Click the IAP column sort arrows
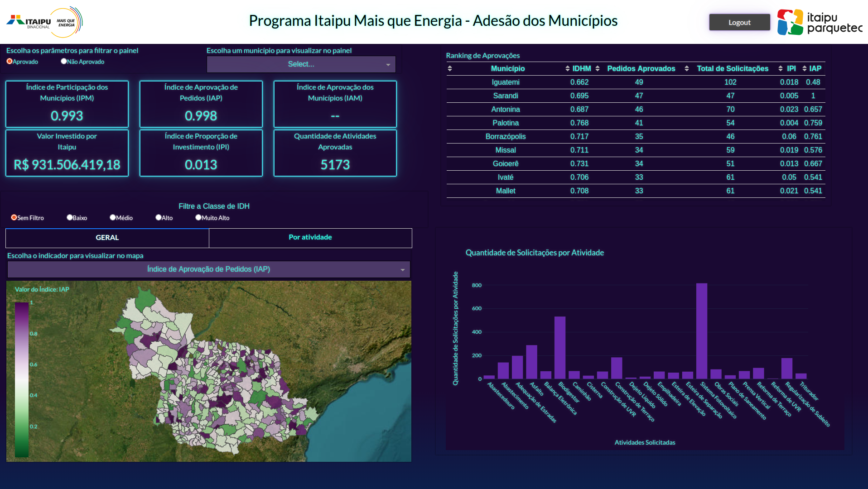This screenshot has height=489, width=868. (x=804, y=69)
